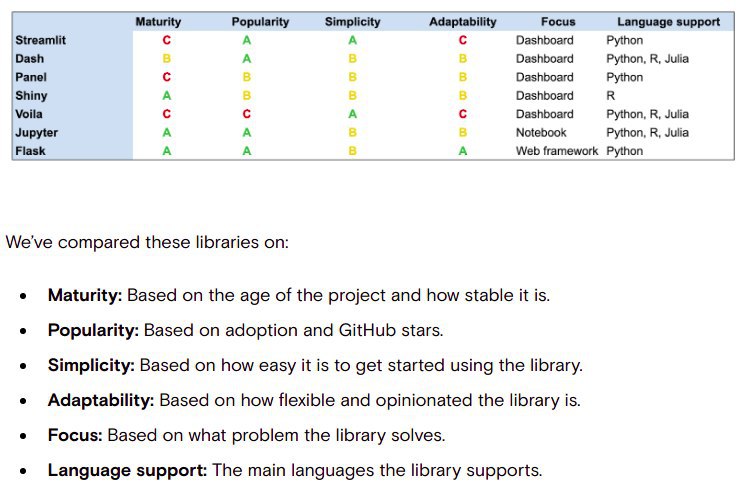The height and width of the screenshot is (493, 743).
Task: Click the Flask row label
Action: pyautogui.click(x=30, y=151)
